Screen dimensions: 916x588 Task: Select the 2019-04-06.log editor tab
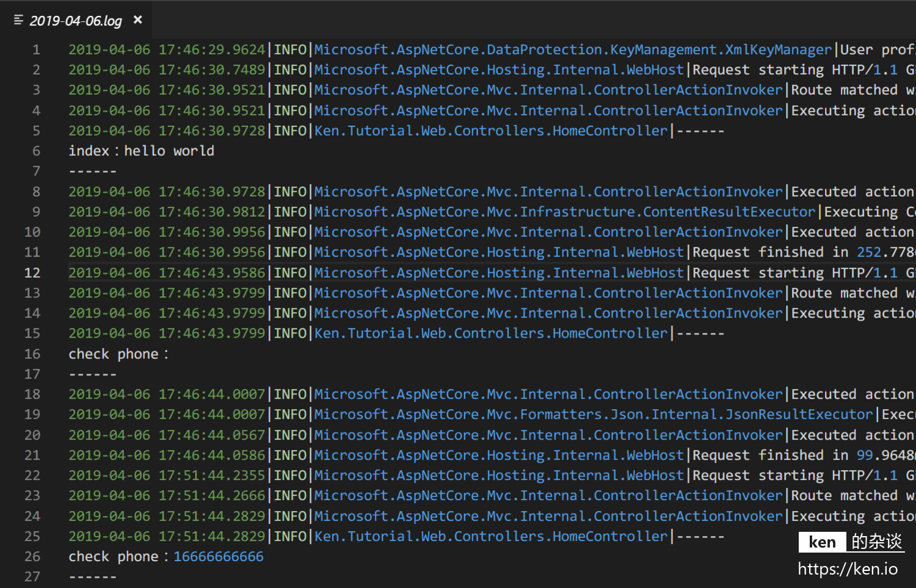click(76, 21)
